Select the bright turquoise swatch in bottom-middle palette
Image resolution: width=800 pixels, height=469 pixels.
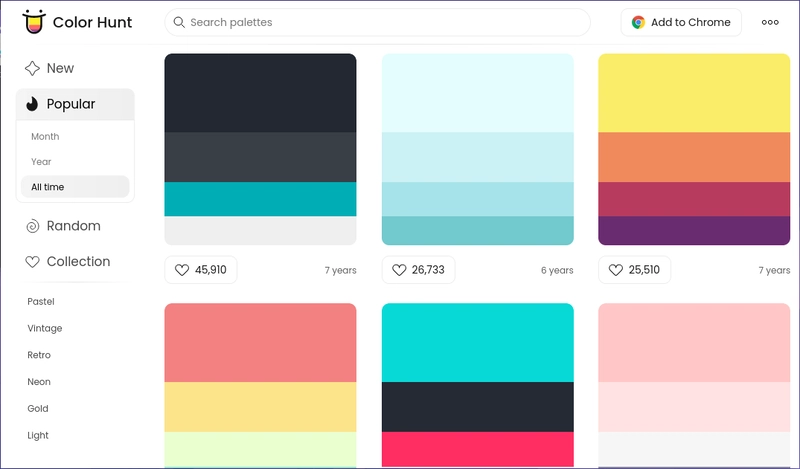tap(478, 343)
